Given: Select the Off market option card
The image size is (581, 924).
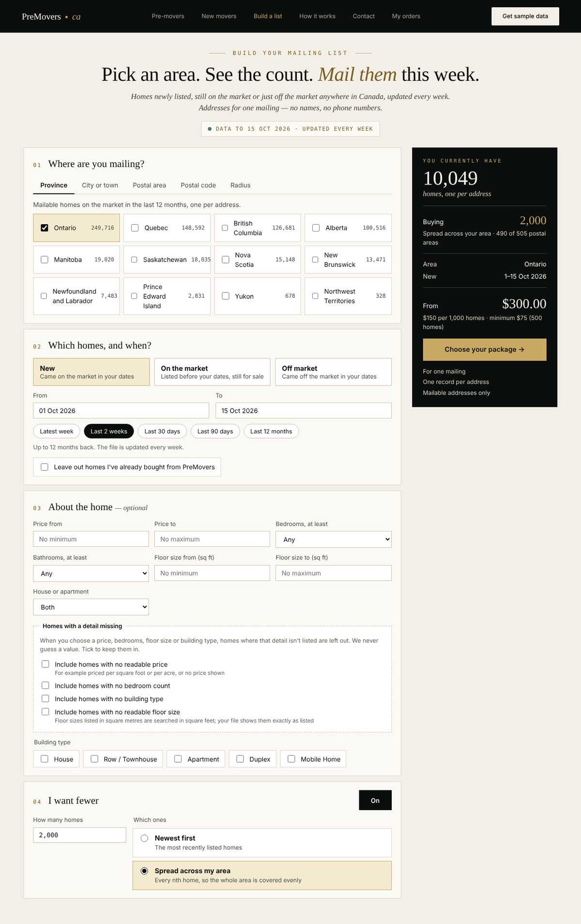Looking at the screenshot, I should tap(333, 372).
